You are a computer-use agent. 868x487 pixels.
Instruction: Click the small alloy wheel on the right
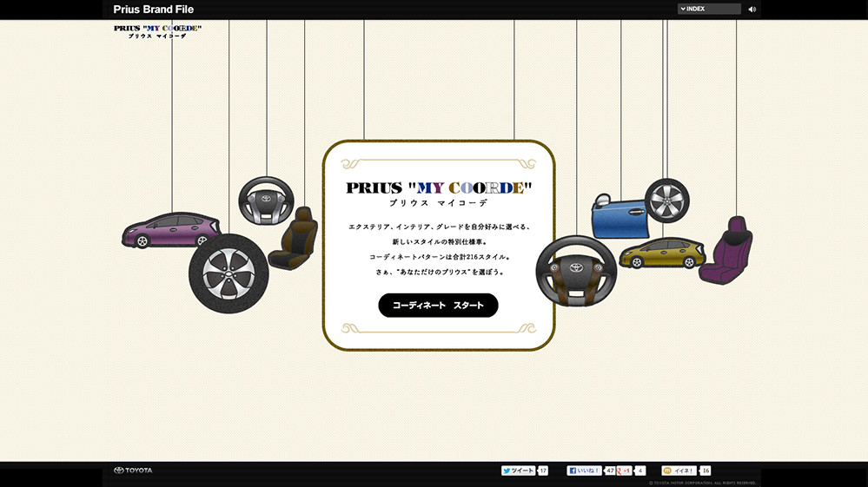(x=667, y=201)
